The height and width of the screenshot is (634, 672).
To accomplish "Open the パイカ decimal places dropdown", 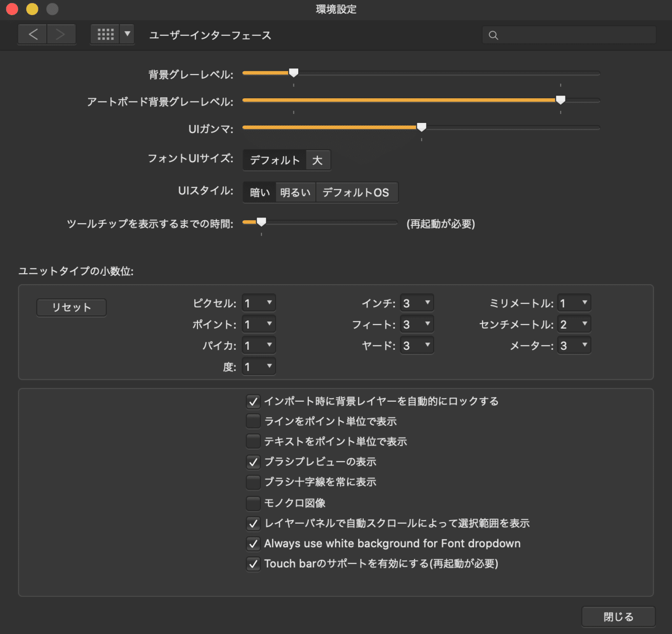I will click(x=259, y=345).
